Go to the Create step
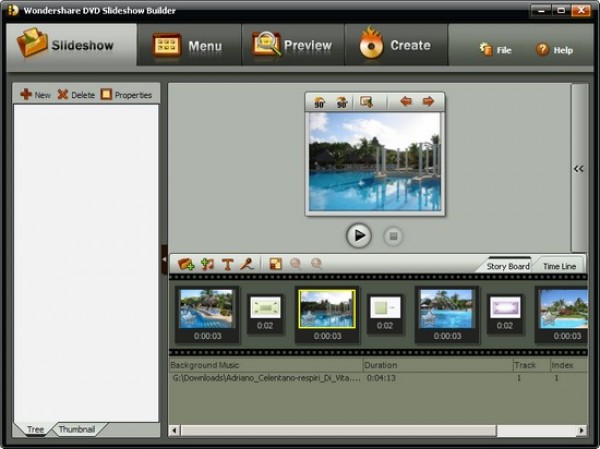This screenshot has height=449, width=600. [396, 45]
